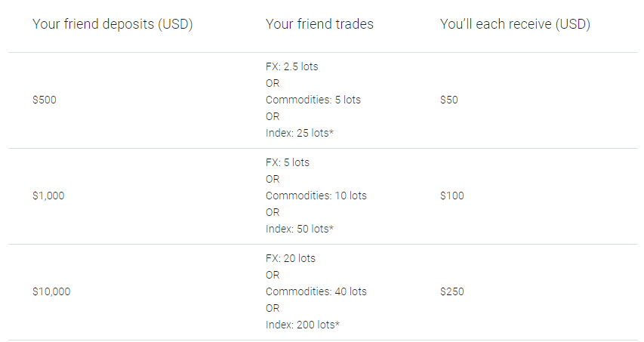Click the $50 reward amount

449,100
